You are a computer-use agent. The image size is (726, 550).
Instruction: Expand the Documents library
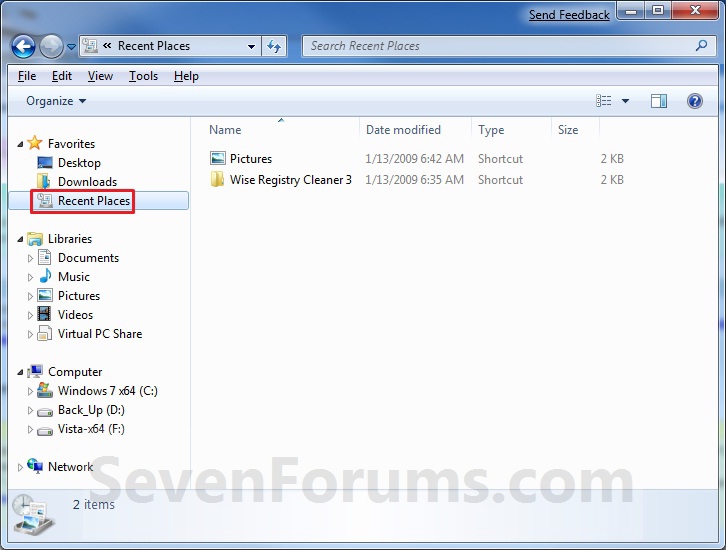point(30,258)
